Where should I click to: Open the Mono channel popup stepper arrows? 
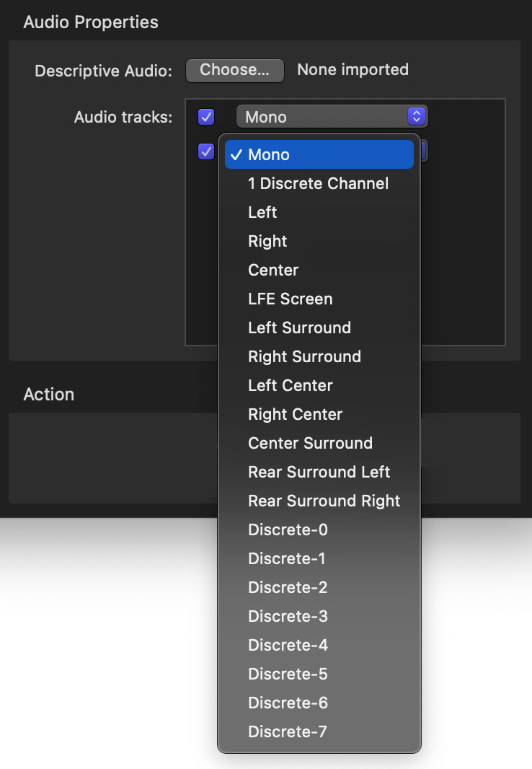click(x=417, y=116)
